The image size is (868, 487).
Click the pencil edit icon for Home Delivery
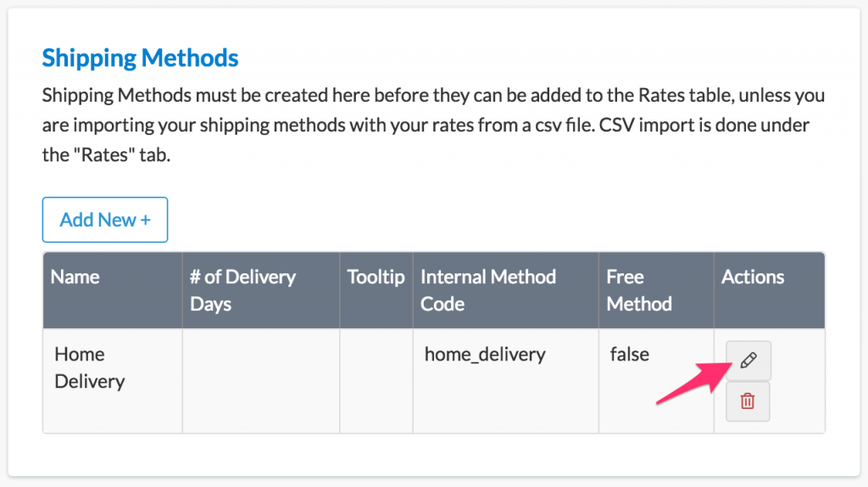coord(748,361)
